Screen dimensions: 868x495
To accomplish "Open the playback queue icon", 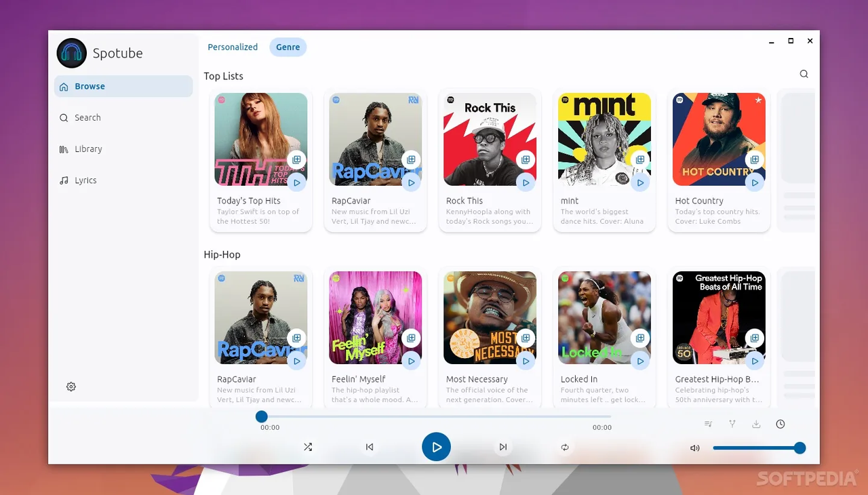I will click(708, 423).
